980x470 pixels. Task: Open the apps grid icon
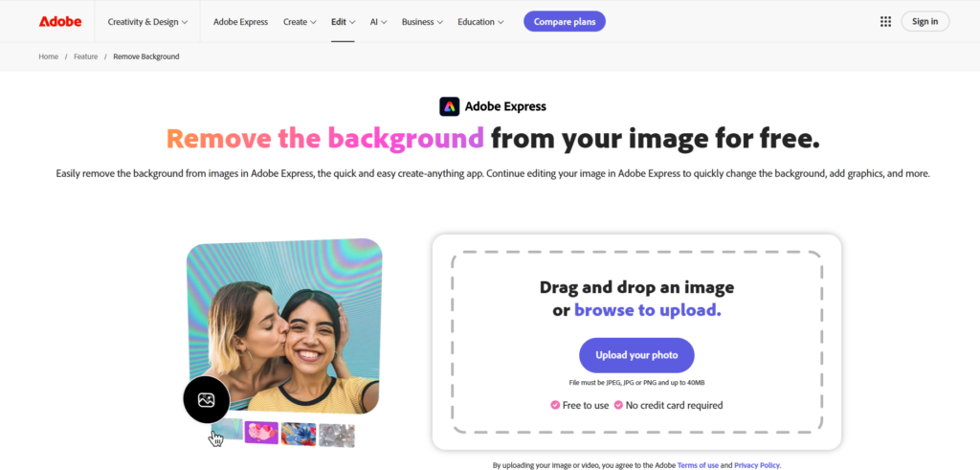point(885,21)
